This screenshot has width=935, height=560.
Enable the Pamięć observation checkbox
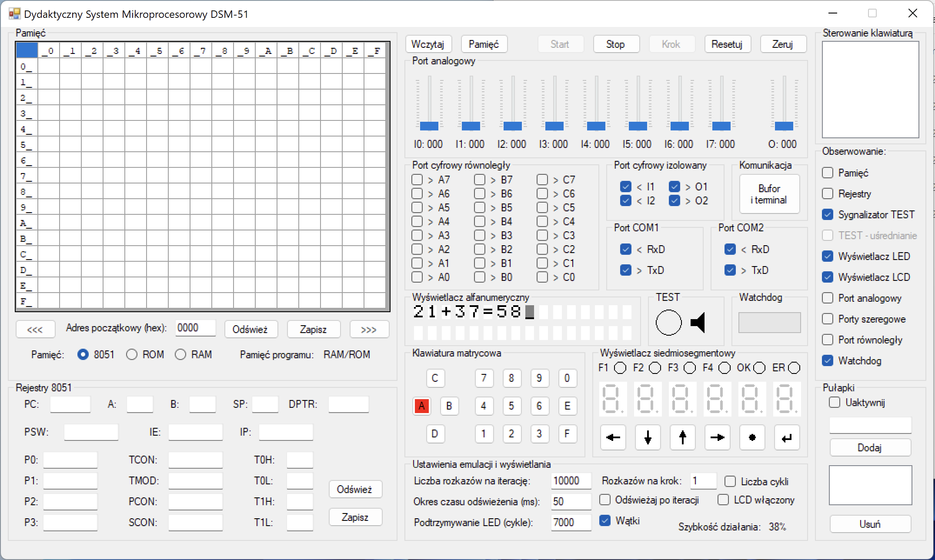click(x=828, y=173)
